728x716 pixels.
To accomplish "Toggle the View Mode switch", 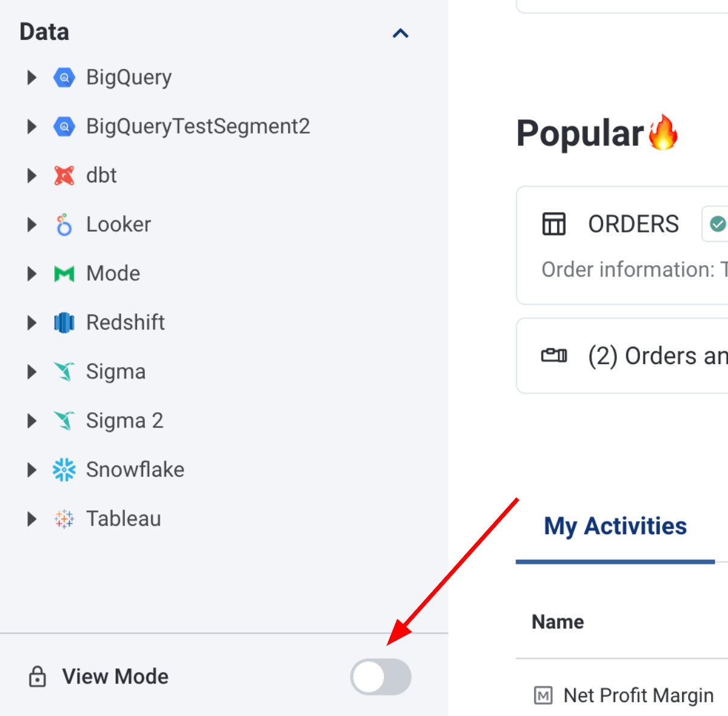I will coord(381,677).
